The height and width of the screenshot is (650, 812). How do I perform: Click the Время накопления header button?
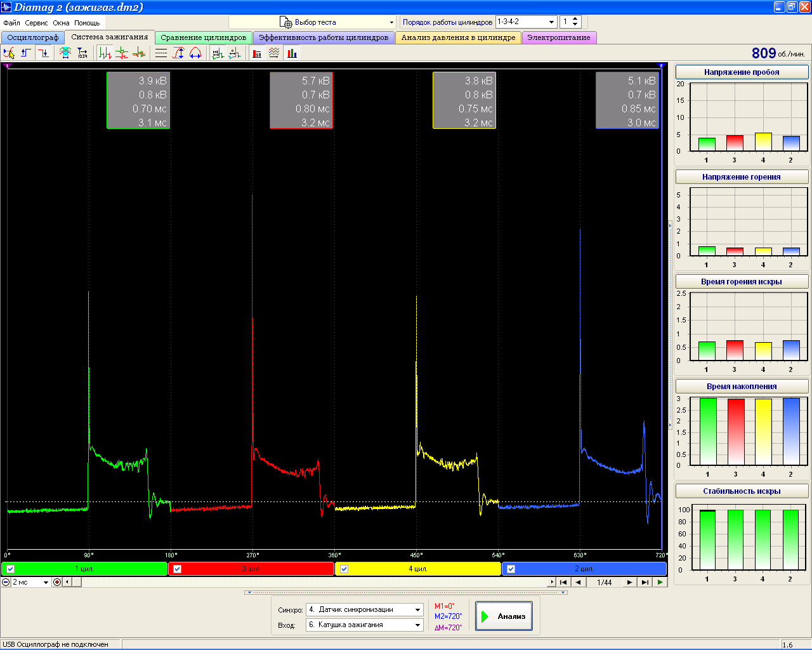pos(742,387)
